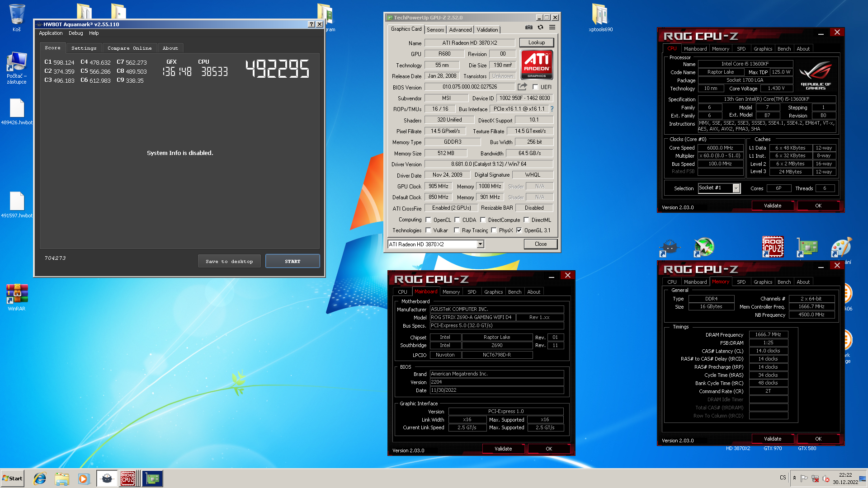Click the Close button in GPU-Z
Viewport: 868px width, 488px height.
[x=540, y=244]
